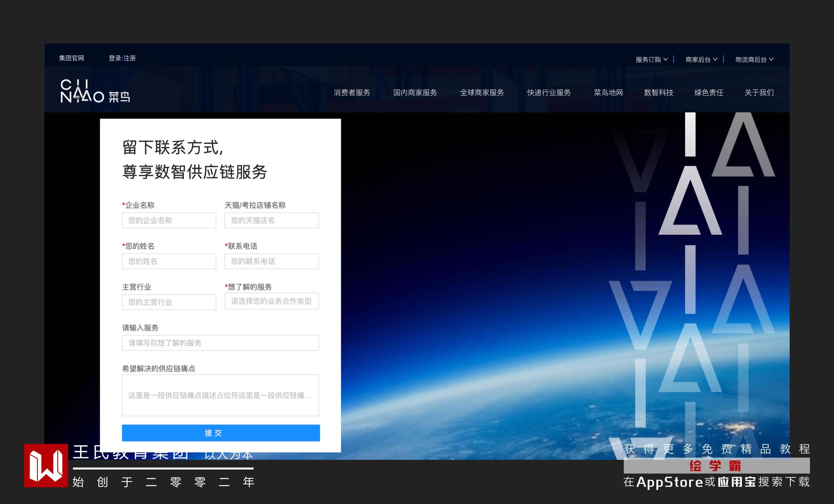Click the Cainiao logo
The width and height of the screenshot is (834, 504).
tap(95, 91)
